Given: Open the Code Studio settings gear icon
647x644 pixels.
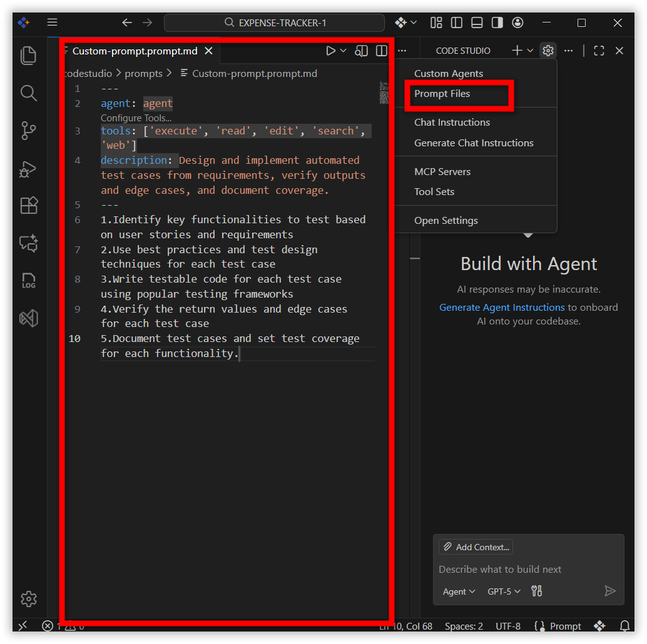Looking at the screenshot, I should tap(548, 50).
